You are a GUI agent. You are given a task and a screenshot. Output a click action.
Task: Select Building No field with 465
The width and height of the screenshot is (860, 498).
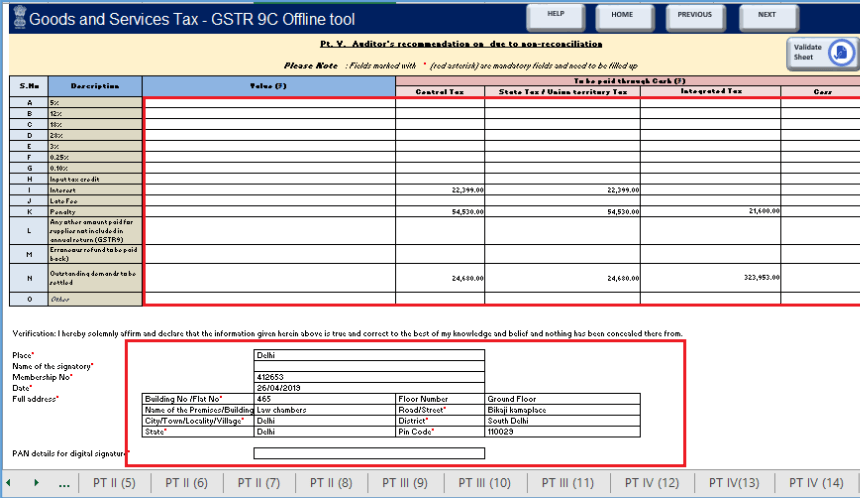tap(325, 399)
